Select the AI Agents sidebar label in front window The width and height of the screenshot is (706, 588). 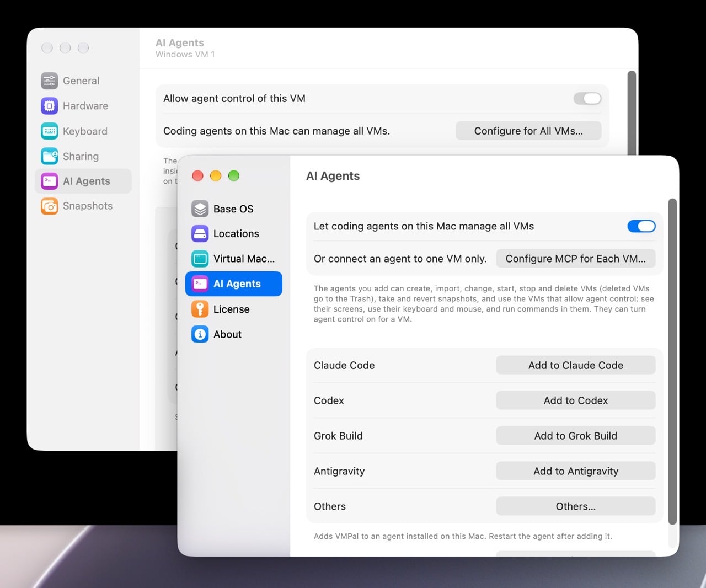(x=237, y=284)
